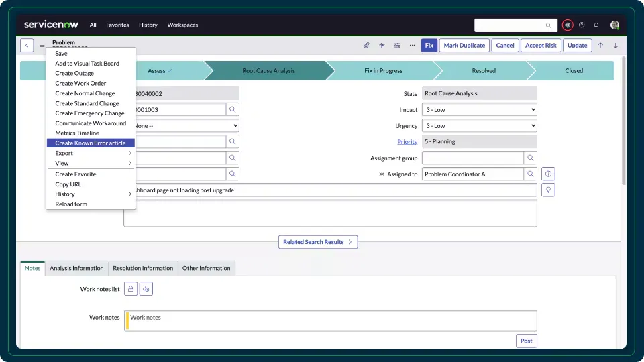Image resolution: width=644 pixels, height=362 pixels.
Task: Open the globe icon in the header
Action: point(568,25)
